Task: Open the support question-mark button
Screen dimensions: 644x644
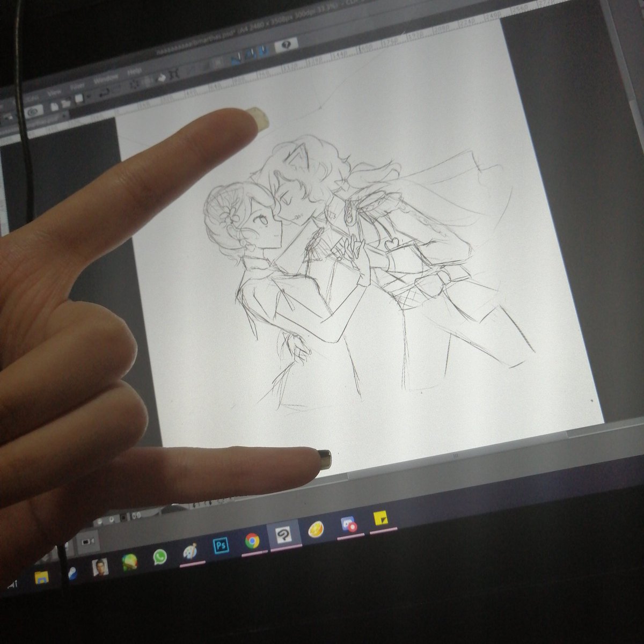Action: pos(287,44)
